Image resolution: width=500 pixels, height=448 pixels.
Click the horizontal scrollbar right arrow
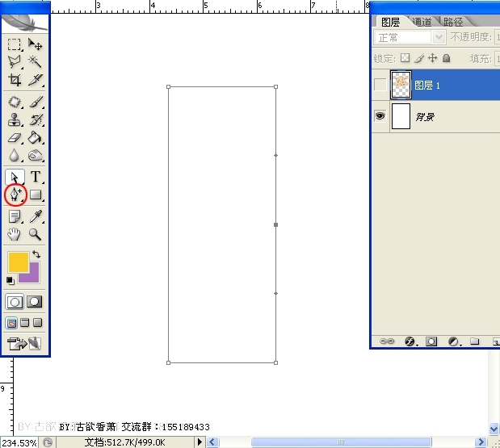click(481, 442)
